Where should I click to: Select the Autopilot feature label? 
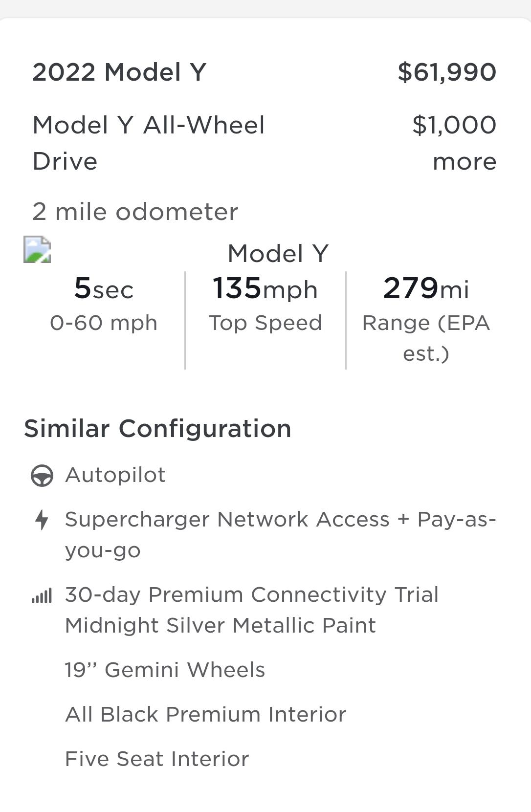click(x=115, y=475)
